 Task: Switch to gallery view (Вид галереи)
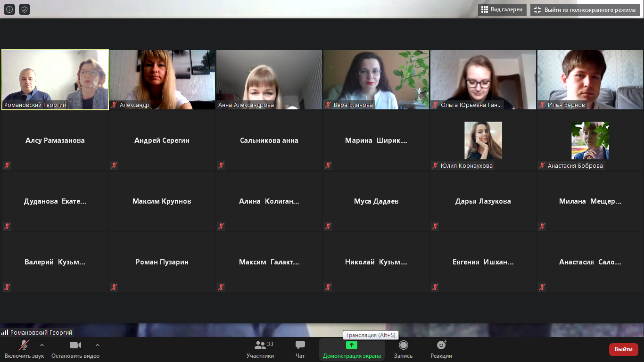pos(502,9)
